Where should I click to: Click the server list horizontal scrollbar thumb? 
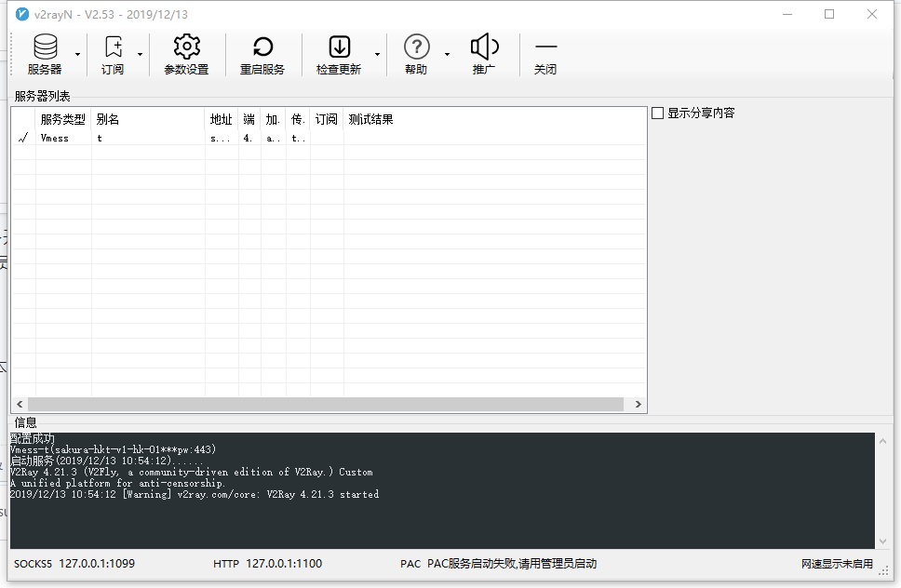click(x=326, y=404)
